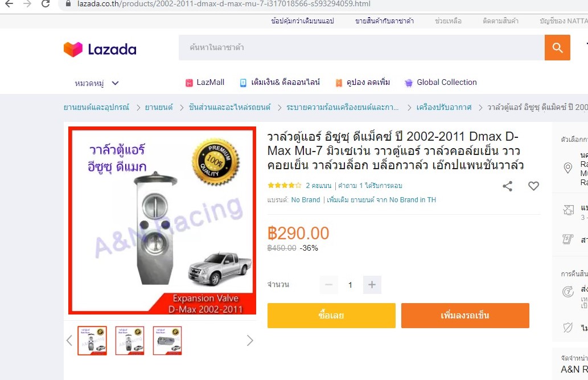Focus the ค้นหาในลาซาด้า search field
This screenshot has width=588, height=380.
pyautogui.click(x=361, y=48)
